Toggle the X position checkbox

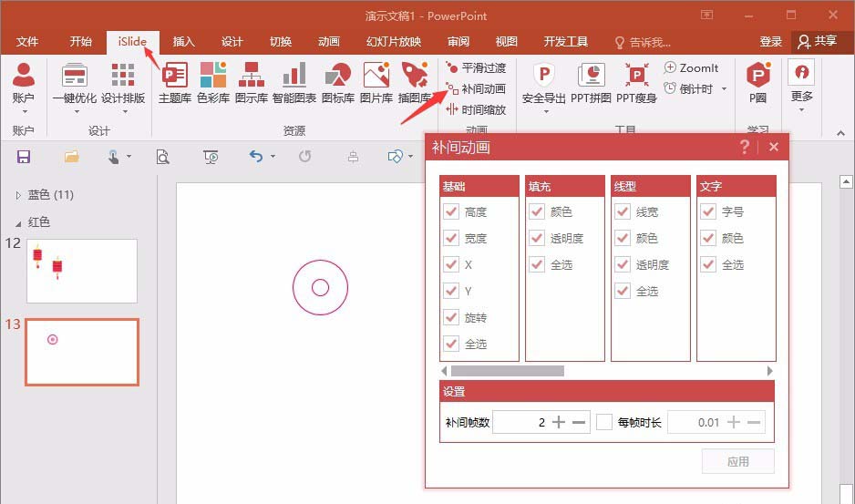(x=451, y=264)
